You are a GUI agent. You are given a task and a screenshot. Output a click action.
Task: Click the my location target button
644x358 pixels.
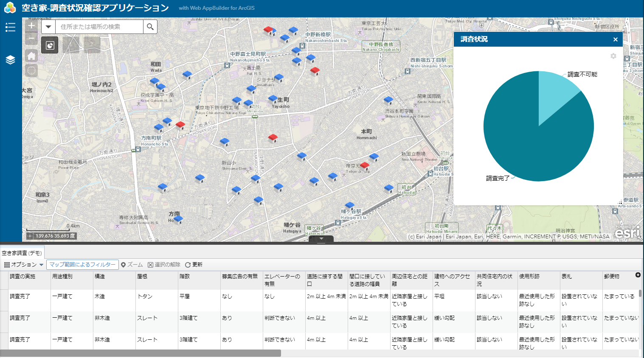click(31, 70)
